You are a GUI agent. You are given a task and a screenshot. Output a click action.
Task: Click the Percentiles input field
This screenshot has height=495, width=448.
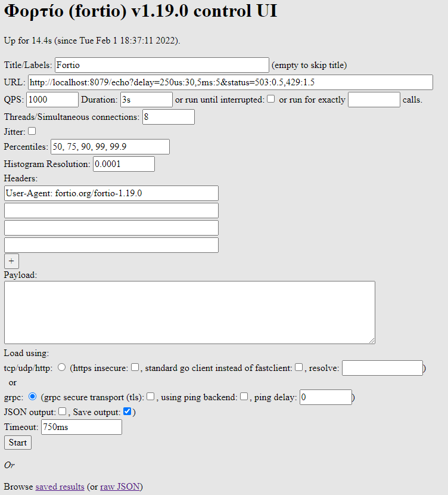109,147
